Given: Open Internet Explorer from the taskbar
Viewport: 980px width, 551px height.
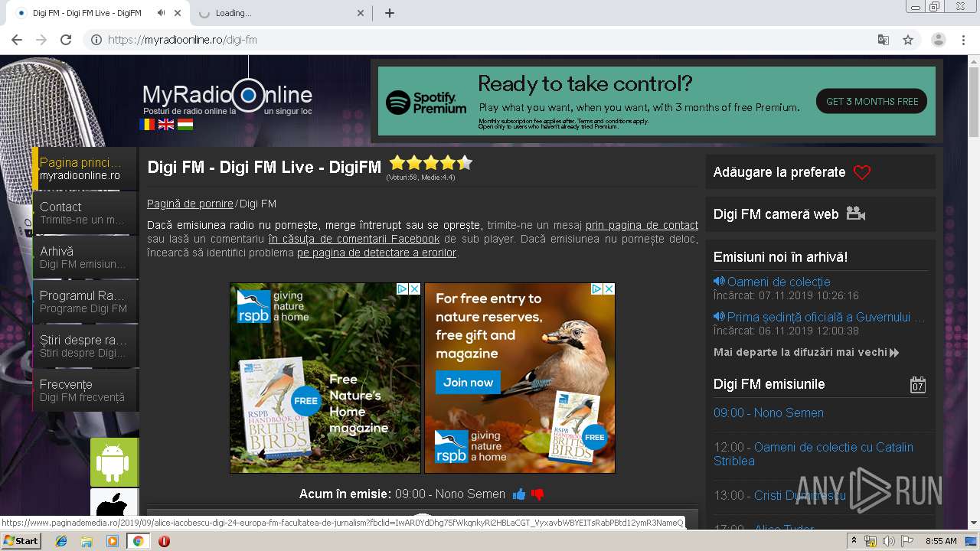Looking at the screenshot, I should tap(61, 541).
